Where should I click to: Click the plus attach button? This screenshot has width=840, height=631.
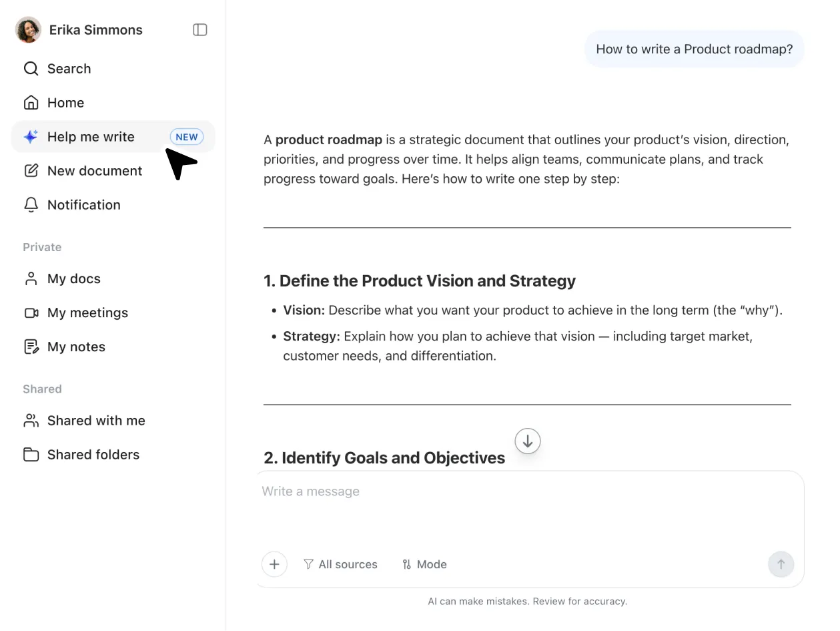(274, 564)
